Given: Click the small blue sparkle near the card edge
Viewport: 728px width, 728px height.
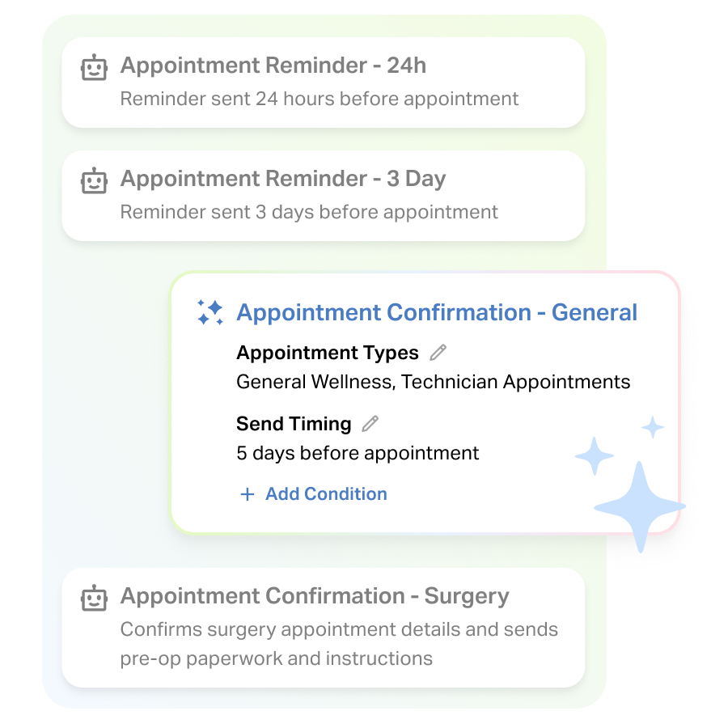Looking at the screenshot, I should pos(652,427).
